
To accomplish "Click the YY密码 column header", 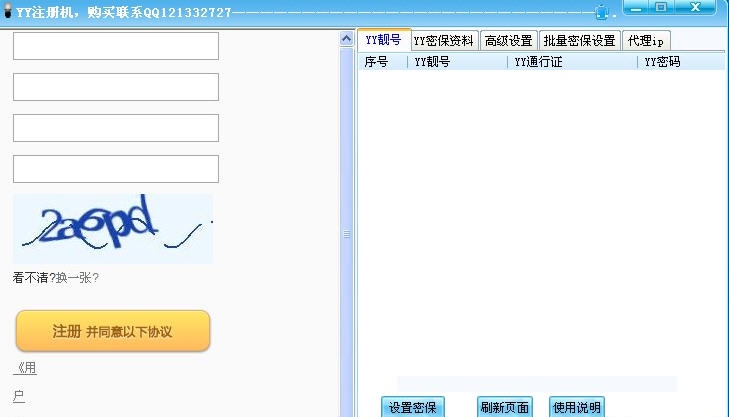I will tap(681, 62).
